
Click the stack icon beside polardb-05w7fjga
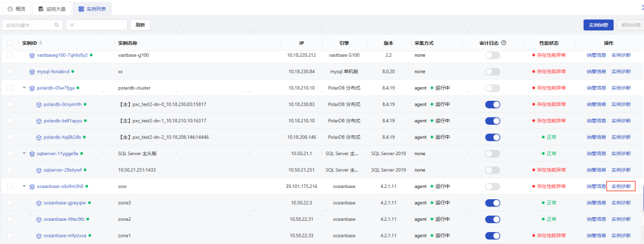pyautogui.click(x=32, y=88)
